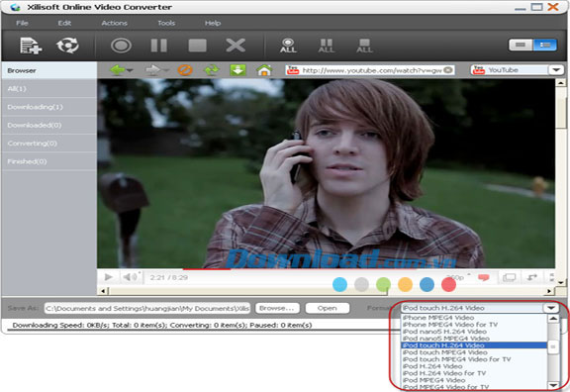
Task: Open the File menu
Action: click(x=22, y=23)
